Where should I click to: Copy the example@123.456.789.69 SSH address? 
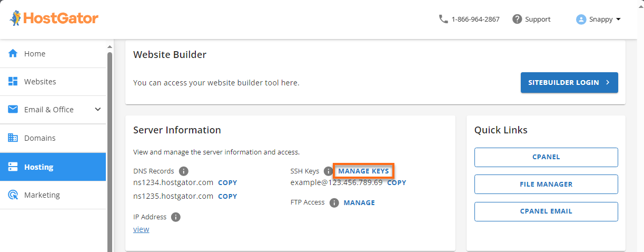click(x=397, y=183)
